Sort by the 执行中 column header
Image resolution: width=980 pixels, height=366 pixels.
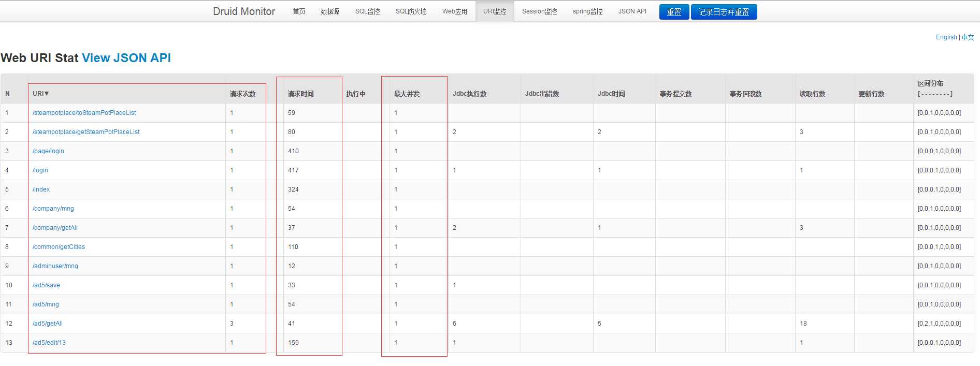pyautogui.click(x=356, y=94)
